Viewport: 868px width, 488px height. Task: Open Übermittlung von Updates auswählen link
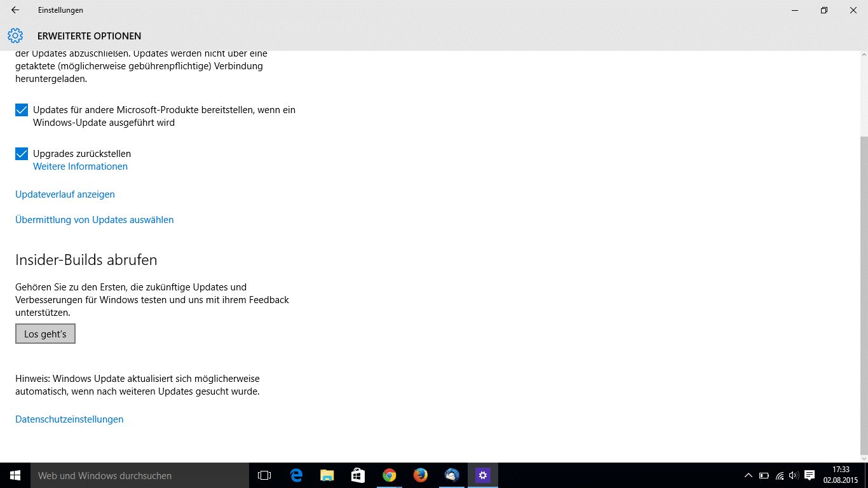(94, 220)
